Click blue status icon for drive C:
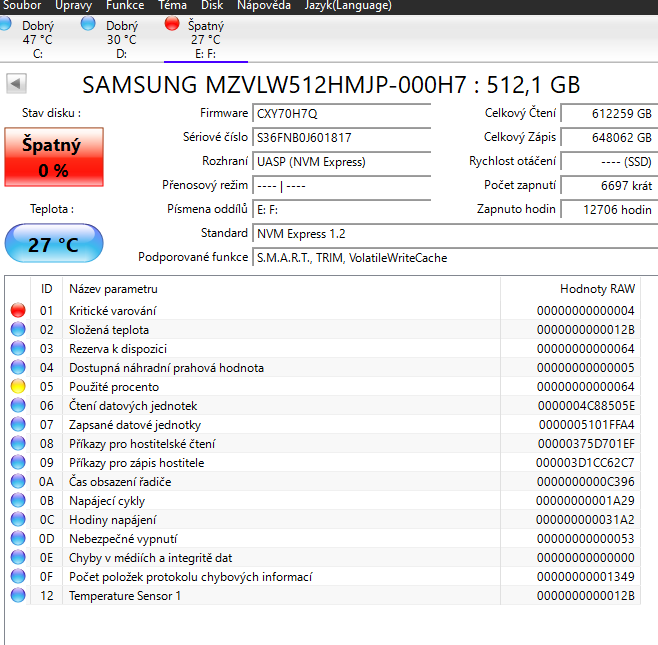This screenshot has width=658, height=645. pos(5,24)
